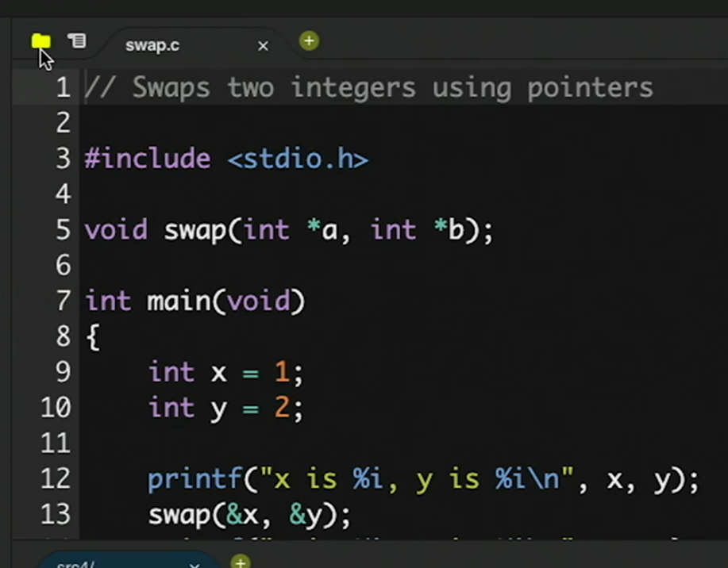
Task: Click line number 13 in the gutter
Action: pyautogui.click(x=56, y=514)
